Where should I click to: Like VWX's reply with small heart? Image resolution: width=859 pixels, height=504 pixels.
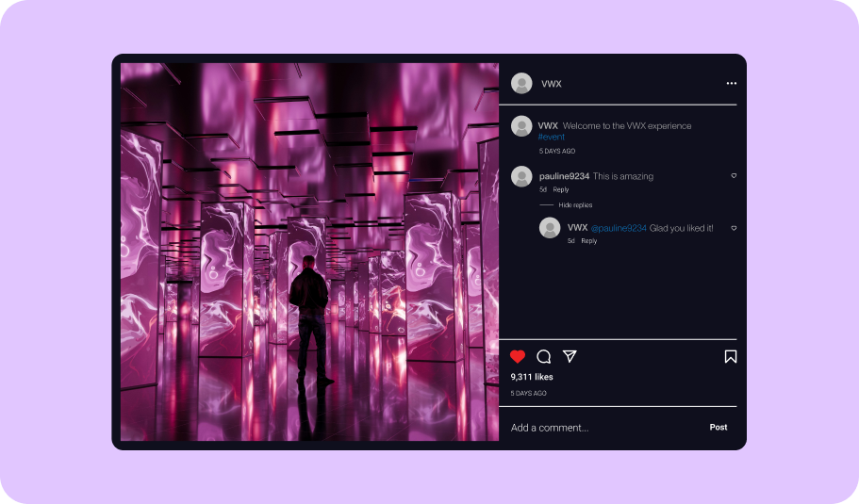[x=734, y=228]
